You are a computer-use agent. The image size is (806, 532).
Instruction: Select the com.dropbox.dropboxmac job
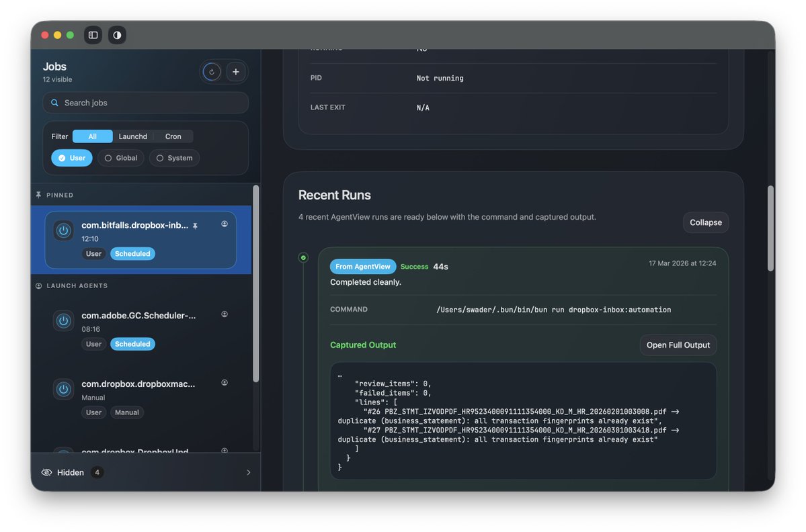point(140,398)
